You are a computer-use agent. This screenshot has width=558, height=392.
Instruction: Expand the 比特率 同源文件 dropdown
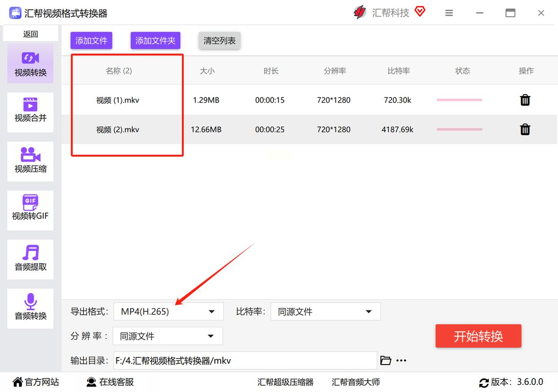[x=325, y=312]
